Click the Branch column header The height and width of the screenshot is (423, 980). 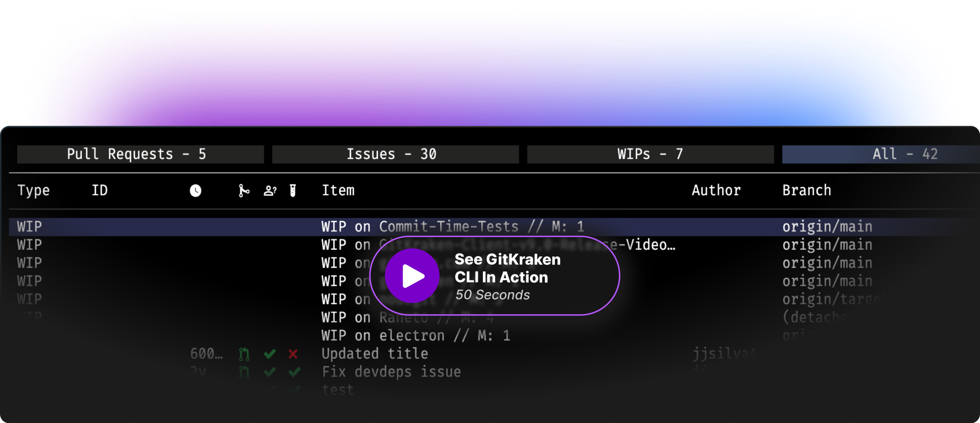click(x=806, y=191)
